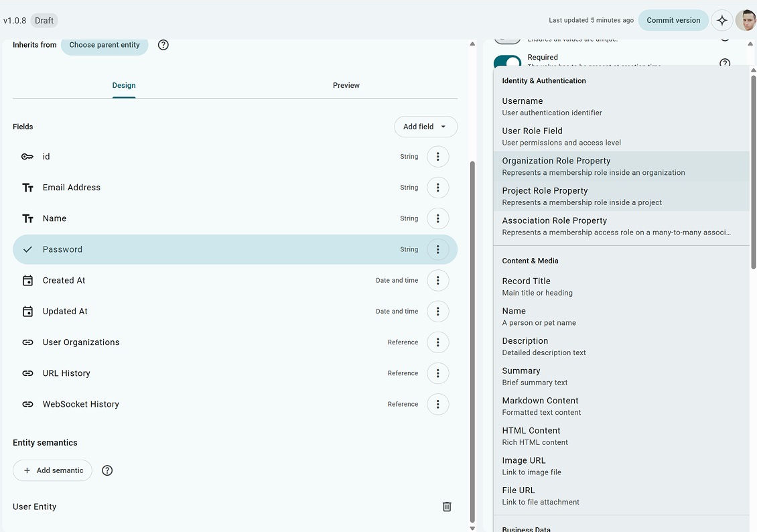Delete the User Entity semantic with trash icon
The width and height of the screenshot is (757, 532).
(447, 507)
